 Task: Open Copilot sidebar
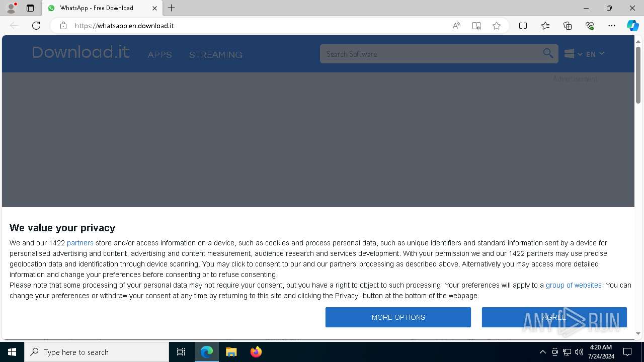632,26
